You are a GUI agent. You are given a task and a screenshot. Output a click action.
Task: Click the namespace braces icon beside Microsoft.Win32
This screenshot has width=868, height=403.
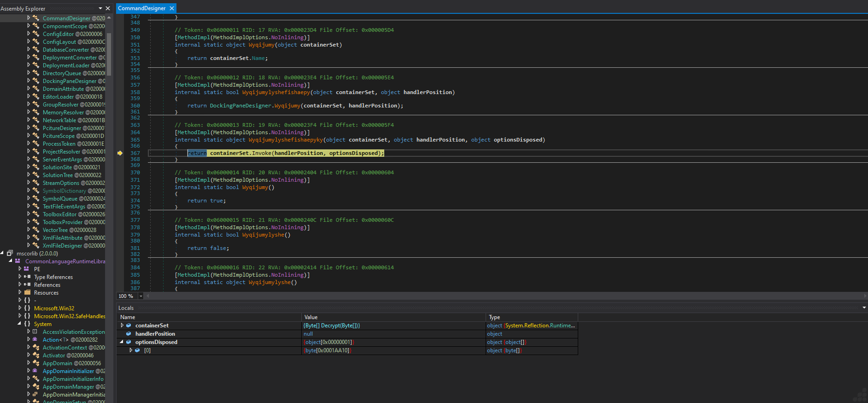click(x=27, y=308)
